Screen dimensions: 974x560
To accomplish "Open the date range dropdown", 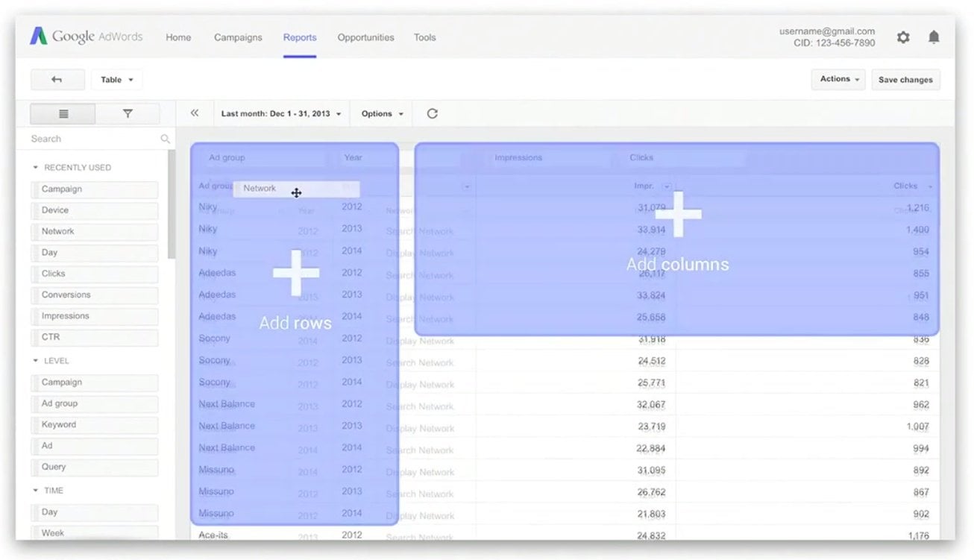I will (x=281, y=113).
